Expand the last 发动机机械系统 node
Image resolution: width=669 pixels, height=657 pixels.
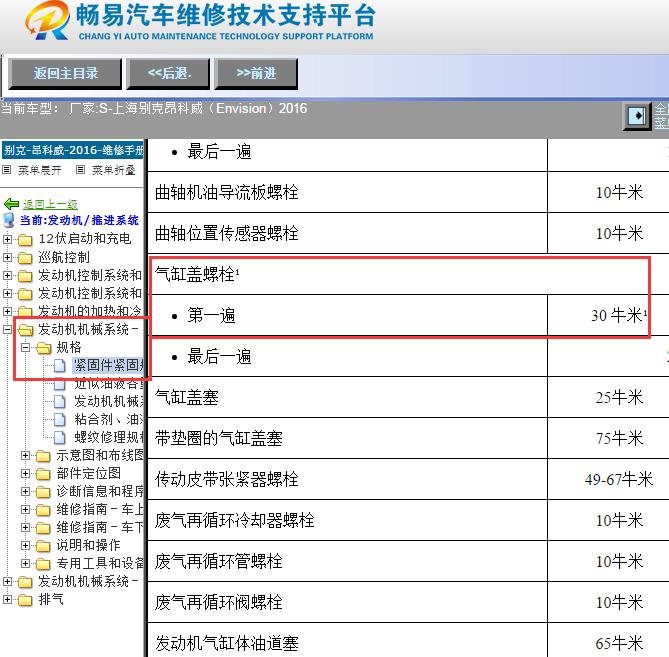(7, 581)
